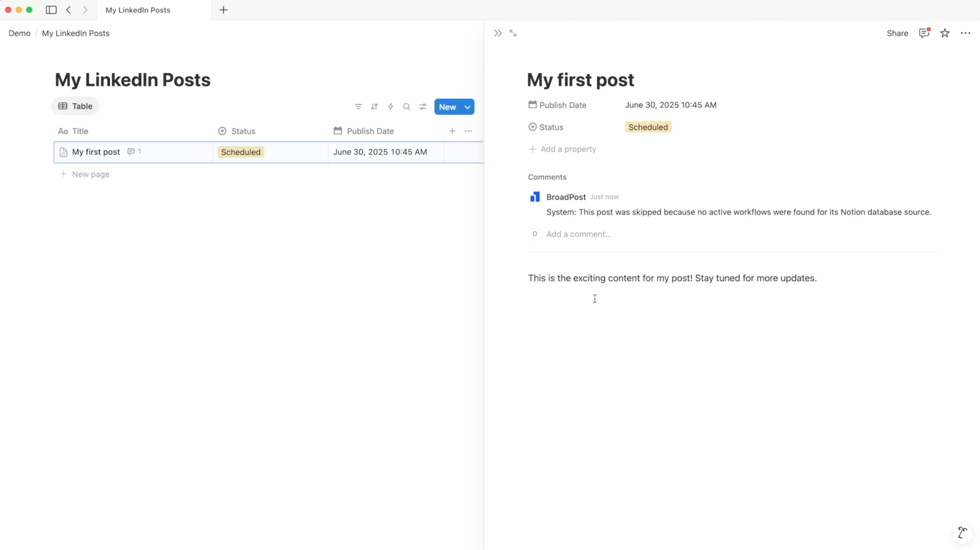Favorite the page using the star icon
Viewport: 980px width, 550px height.
point(945,33)
